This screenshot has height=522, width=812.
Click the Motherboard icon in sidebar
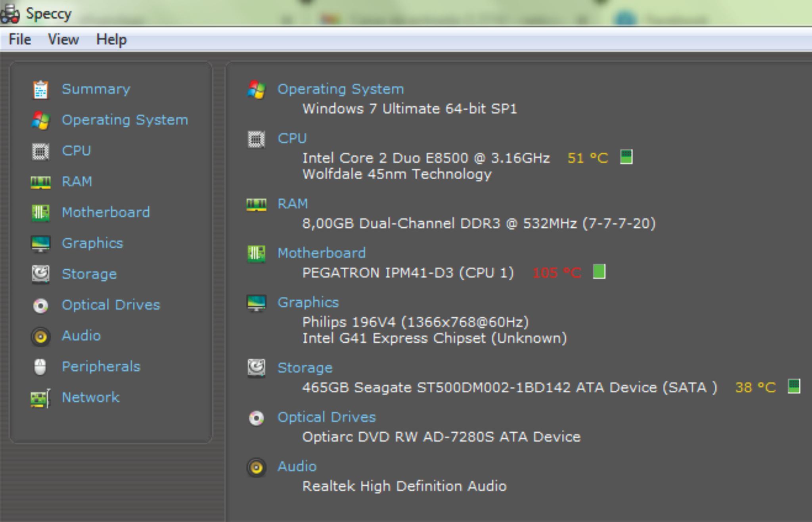click(40, 213)
